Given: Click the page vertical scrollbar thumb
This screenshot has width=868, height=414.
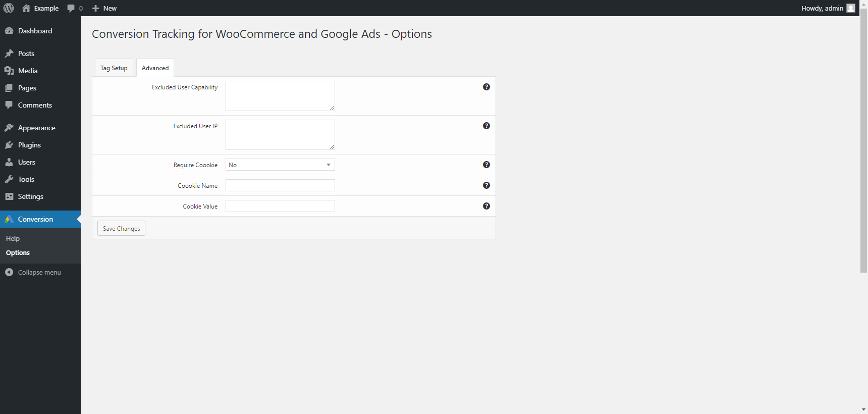Looking at the screenshot, I should [x=863, y=140].
